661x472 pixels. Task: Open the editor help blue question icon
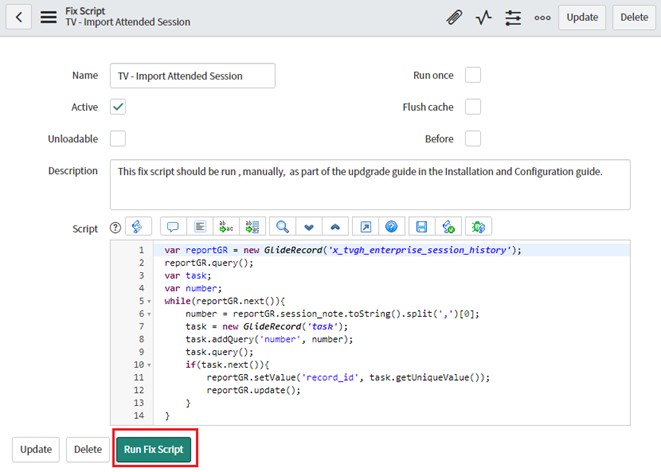[392, 227]
